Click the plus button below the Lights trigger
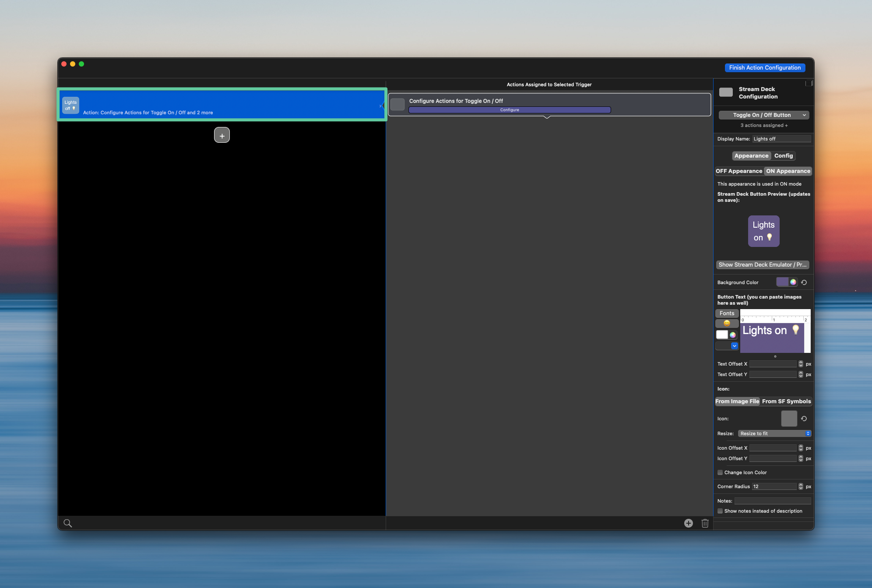This screenshot has width=872, height=588. [222, 135]
